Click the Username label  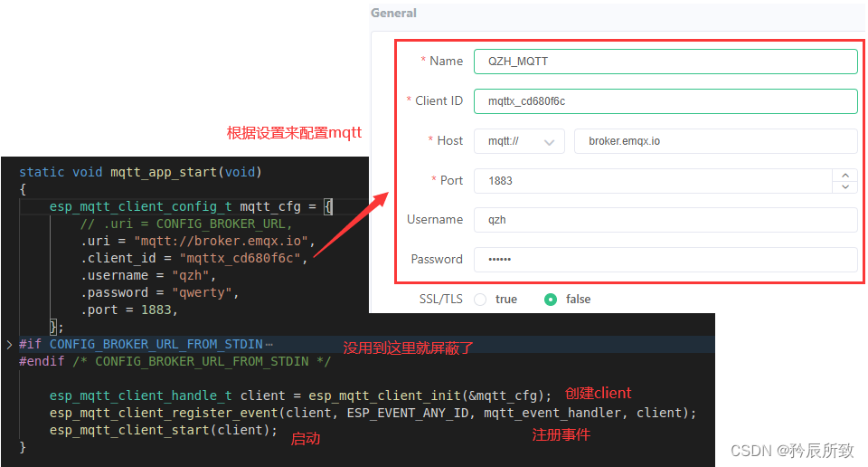(x=435, y=220)
